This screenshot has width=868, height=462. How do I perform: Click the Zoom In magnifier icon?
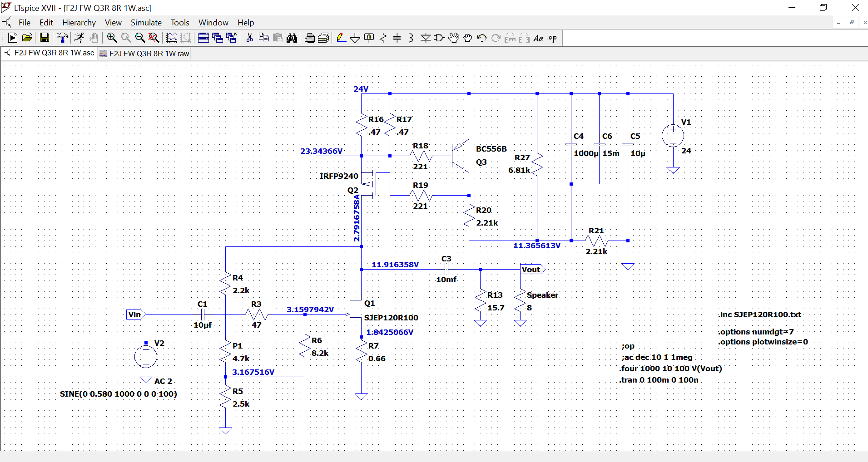tap(112, 38)
